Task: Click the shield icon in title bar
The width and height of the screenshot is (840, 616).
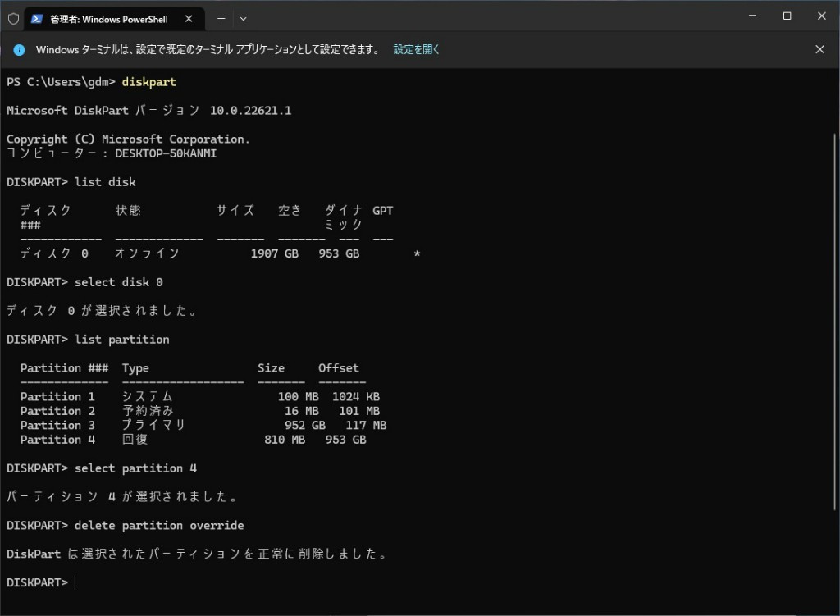Action: (13, 18)
